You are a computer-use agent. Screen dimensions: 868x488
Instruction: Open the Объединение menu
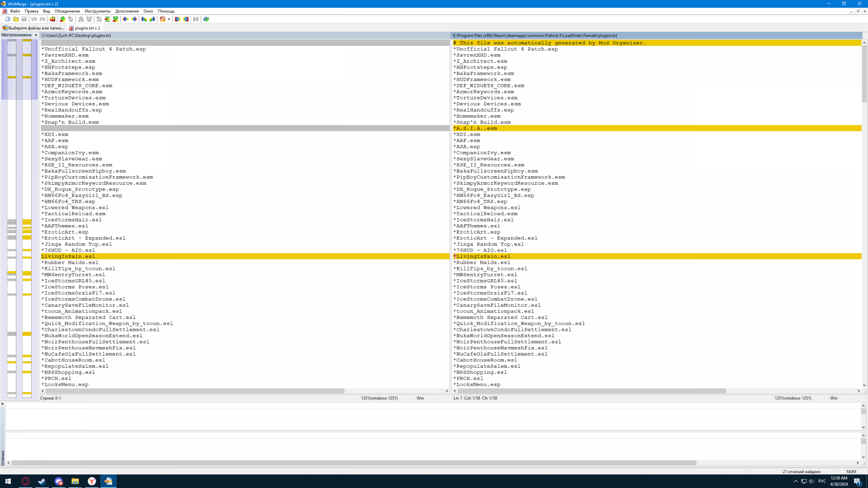click(67, 11)
